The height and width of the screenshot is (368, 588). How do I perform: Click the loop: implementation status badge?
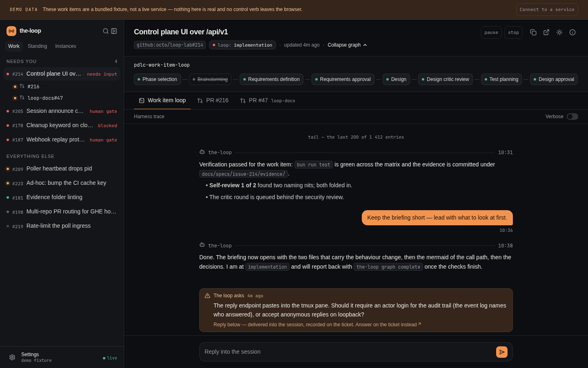[243, 45]
